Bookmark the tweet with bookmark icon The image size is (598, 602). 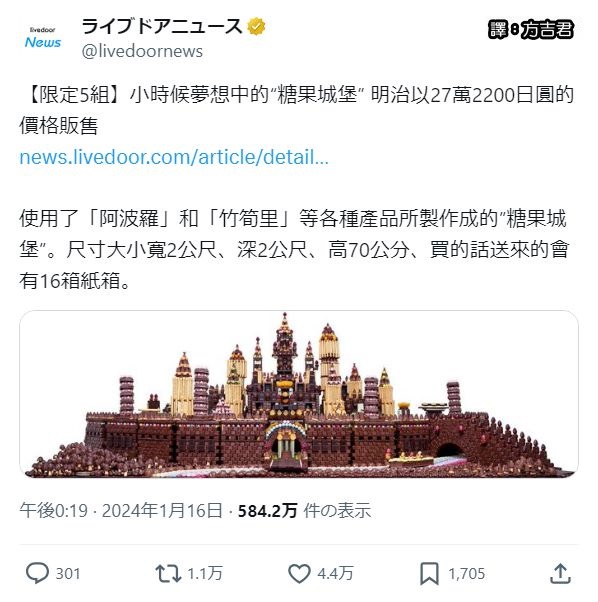tap(429, 574)
